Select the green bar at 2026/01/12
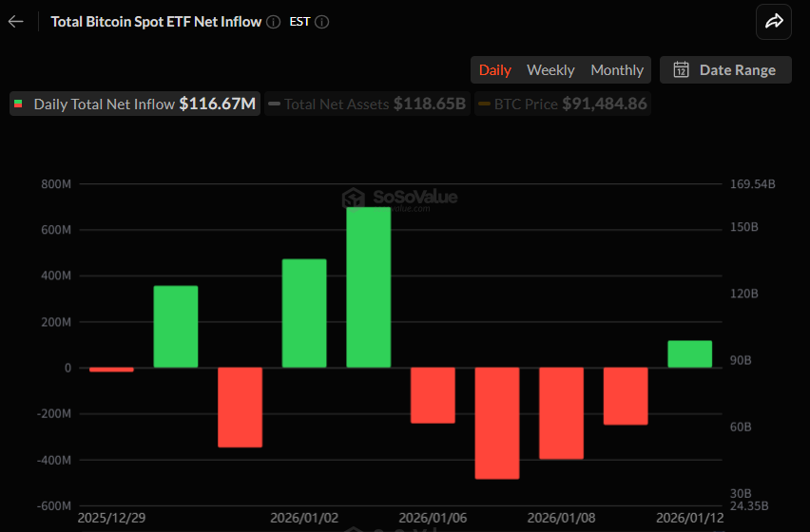 [689, 353]
